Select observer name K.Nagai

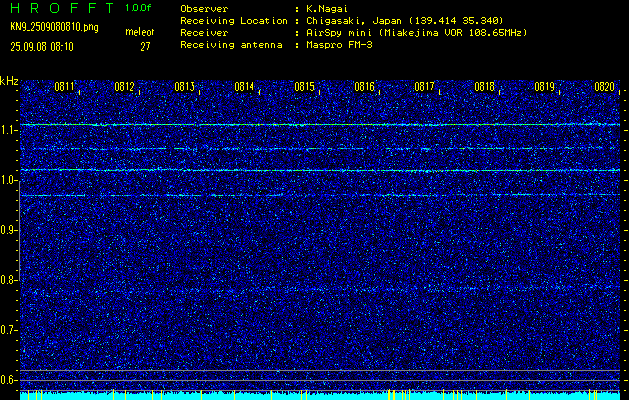(x=327, y=8)
